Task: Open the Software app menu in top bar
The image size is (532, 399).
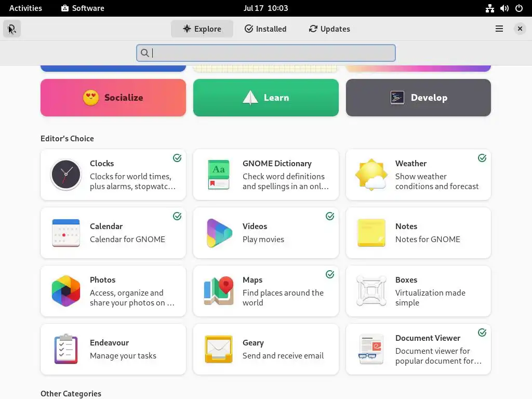Action: (x=83, y=8)
